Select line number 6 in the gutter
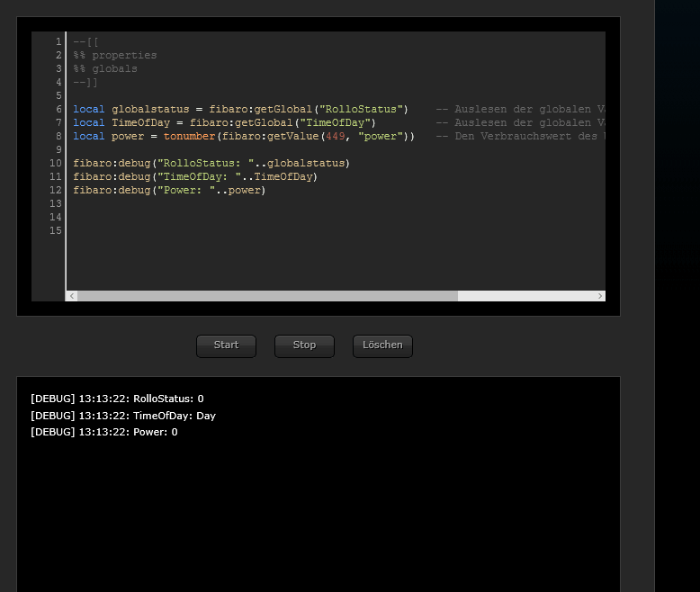The width and height of the screenshot is (700, 592). 58,109
